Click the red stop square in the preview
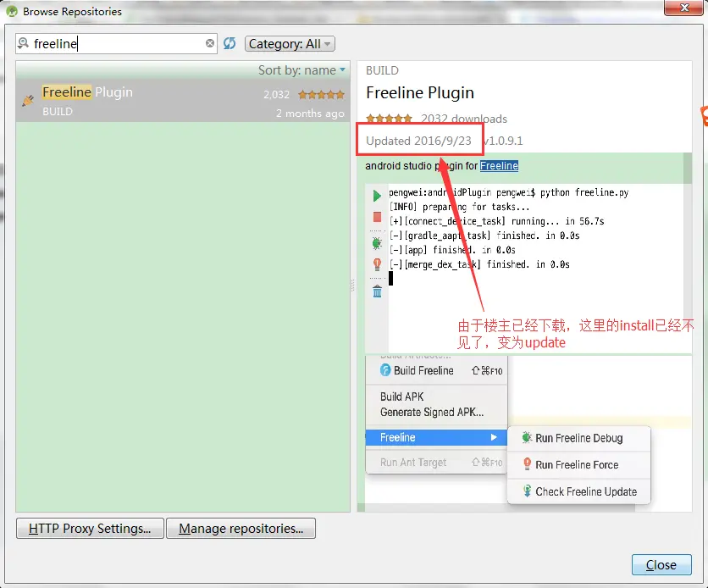Image resolution: width=708 pixels, height=588 pixels. tap(377, 217)
